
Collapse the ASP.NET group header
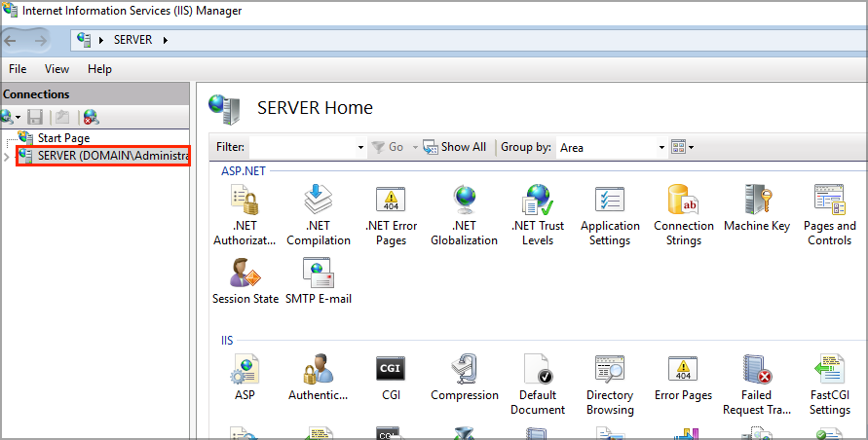tap(244, 171)
